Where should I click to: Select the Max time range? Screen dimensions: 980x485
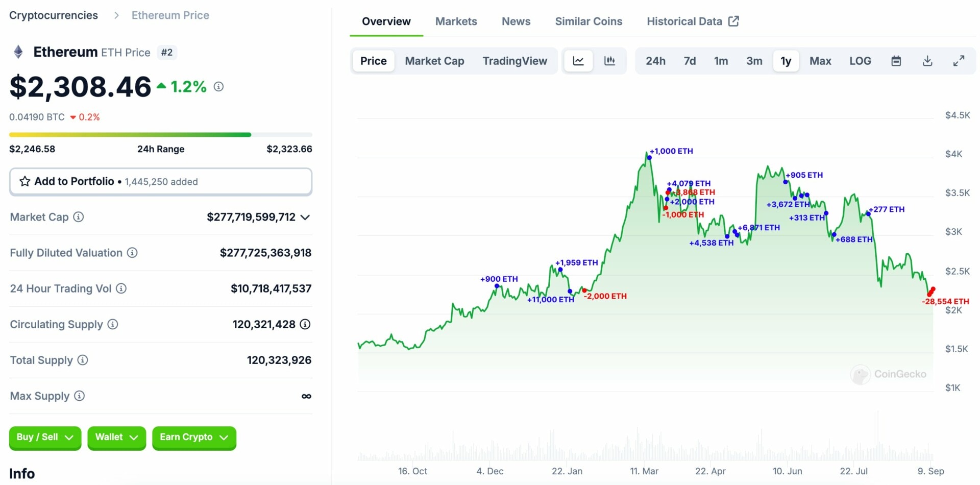(x=820, y=61)
